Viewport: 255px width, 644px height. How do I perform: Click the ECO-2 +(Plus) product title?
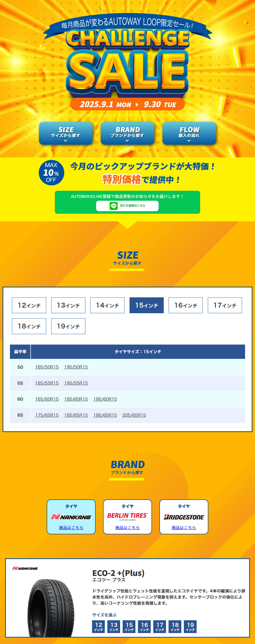118,573
